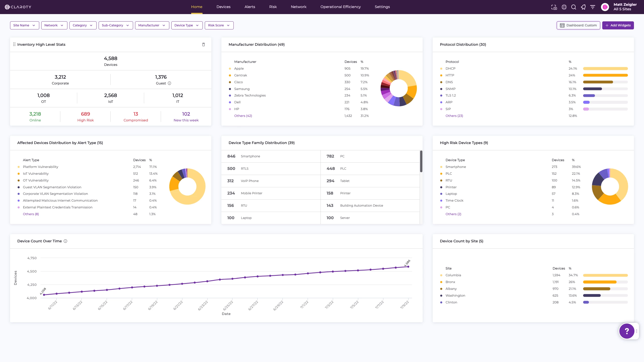Expand the Risk Score filter dropdown
Image resolution: width=644 pixels, height=362 pixels.
(x=219, y=25)
